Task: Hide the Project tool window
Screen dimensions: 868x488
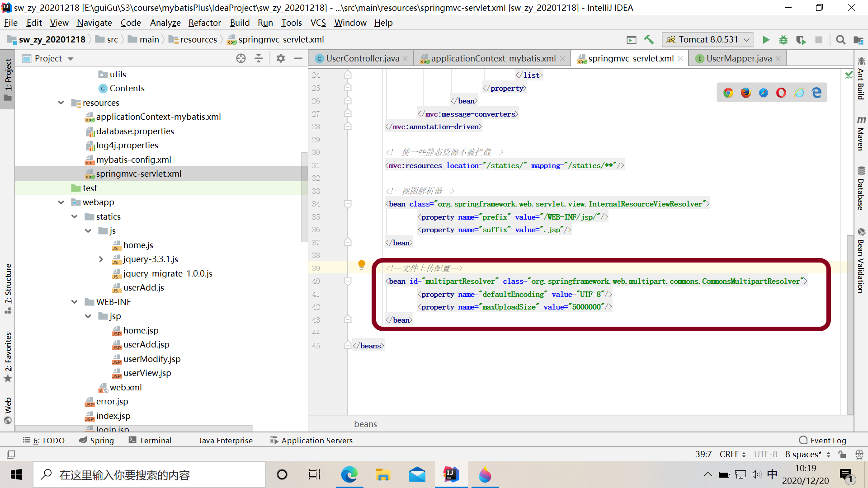Action: 298,58
